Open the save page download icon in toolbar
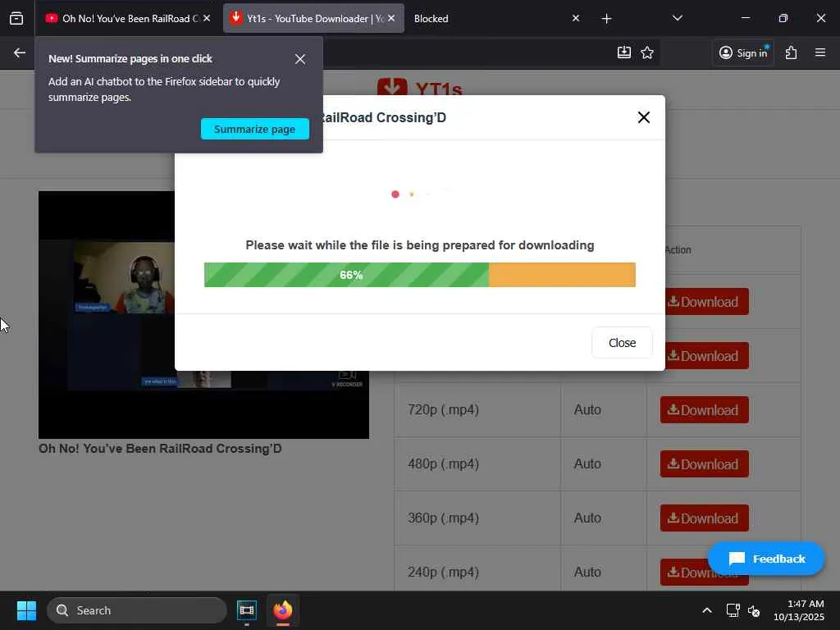The height and width of the screenshot is (630, 840). coord(624,52)
